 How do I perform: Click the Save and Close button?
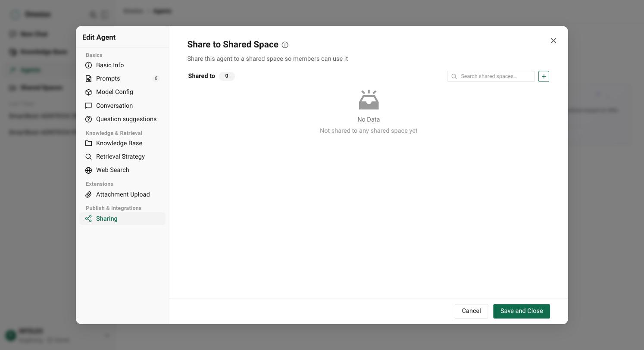pos(522,311)
